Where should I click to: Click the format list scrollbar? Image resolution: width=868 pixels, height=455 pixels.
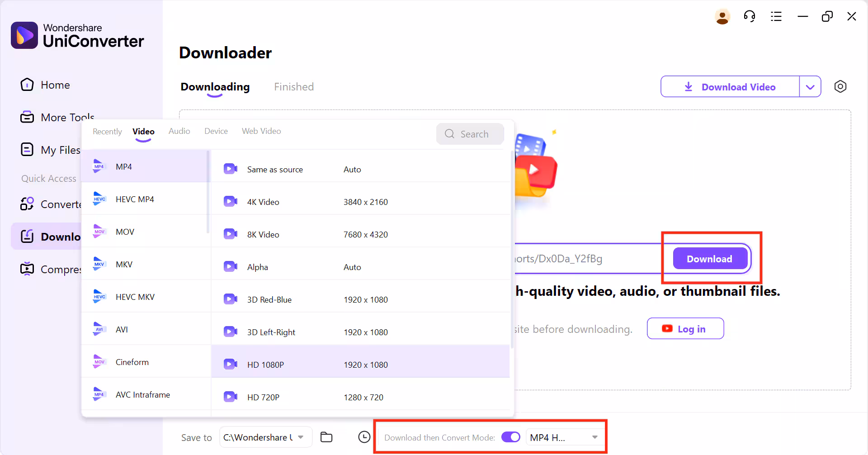tap(208, 192)
